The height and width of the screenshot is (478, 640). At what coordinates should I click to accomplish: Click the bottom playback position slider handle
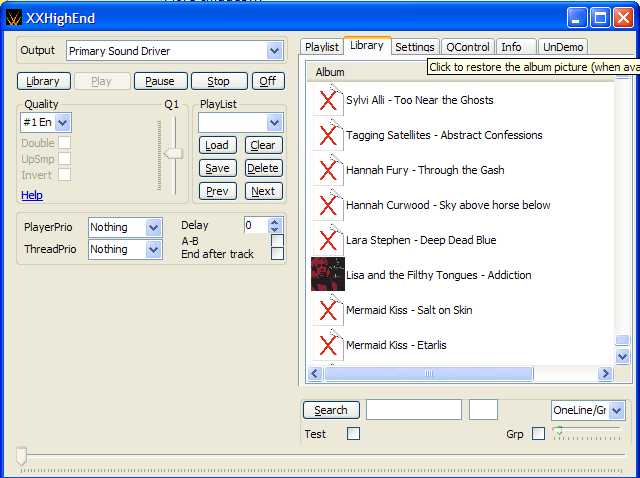click(21, 456)
